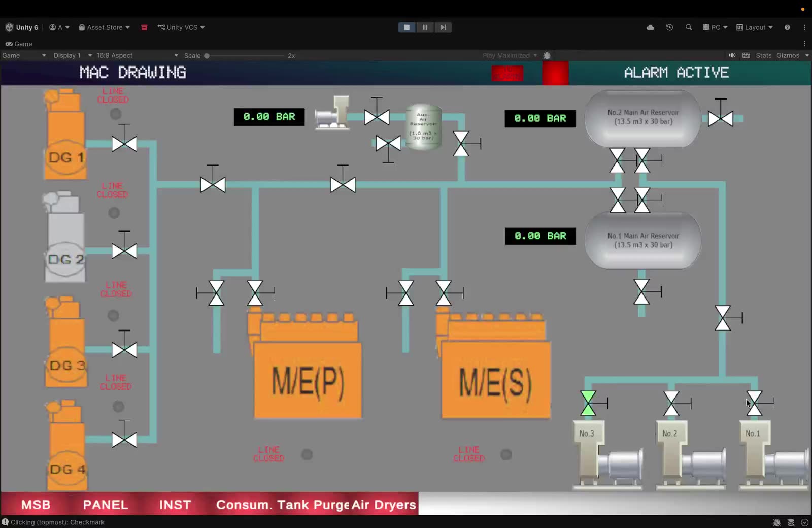Toggle Gizmos in Game view
This screenshot has width=812, height=528.
[788, 55]
